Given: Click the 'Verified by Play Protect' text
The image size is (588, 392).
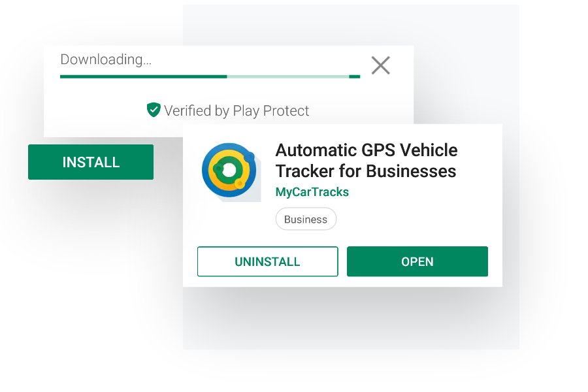Looking at the screenshot, I should (237, 110).
